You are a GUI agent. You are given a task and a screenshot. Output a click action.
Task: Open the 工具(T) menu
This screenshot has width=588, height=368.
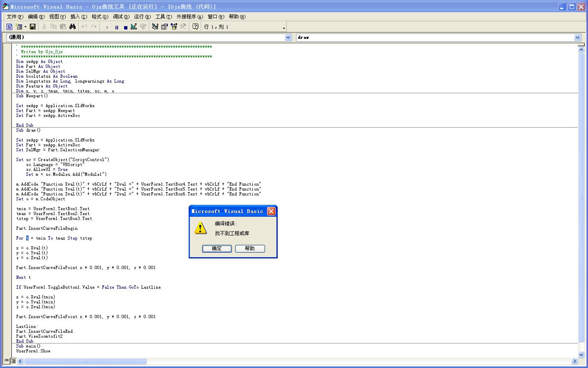[x=164, y=17]
